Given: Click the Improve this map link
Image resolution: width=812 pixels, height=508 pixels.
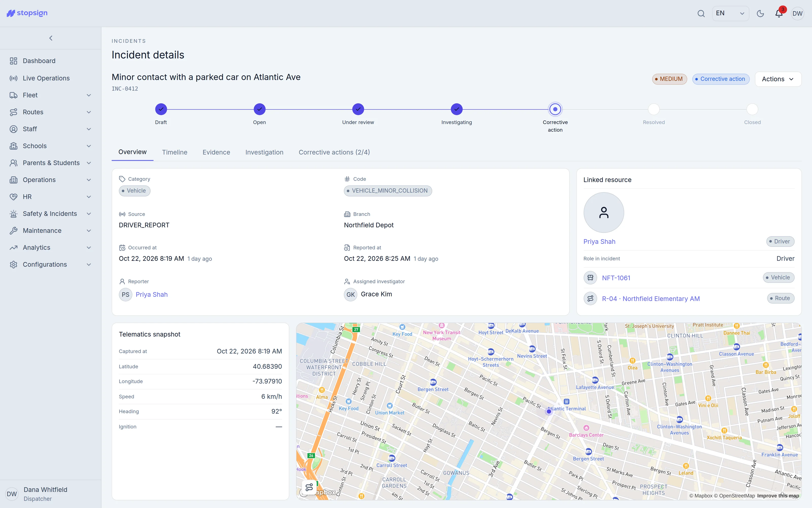Looking at the screenshot, I should tap(778, 496).
